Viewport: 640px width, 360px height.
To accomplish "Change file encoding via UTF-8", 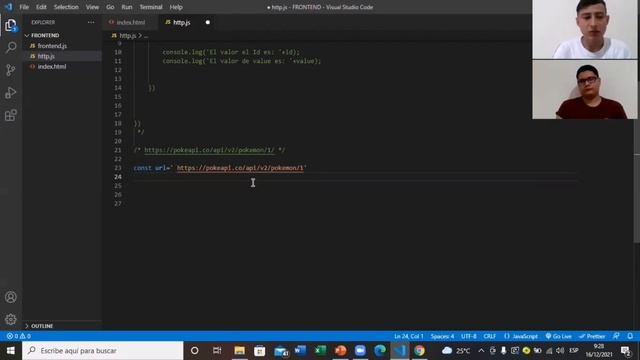I will [x=469, y=336].
